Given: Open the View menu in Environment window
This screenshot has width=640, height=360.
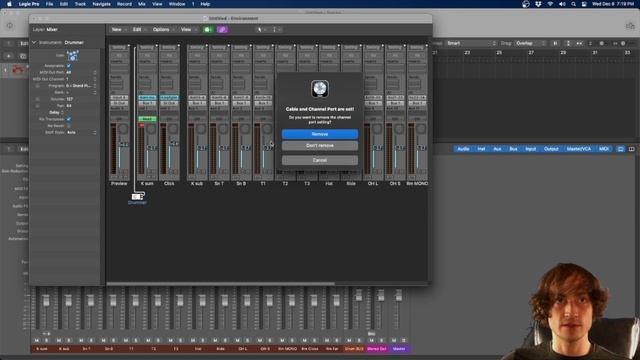Looking at the screenshot, I should pos(188,29).
